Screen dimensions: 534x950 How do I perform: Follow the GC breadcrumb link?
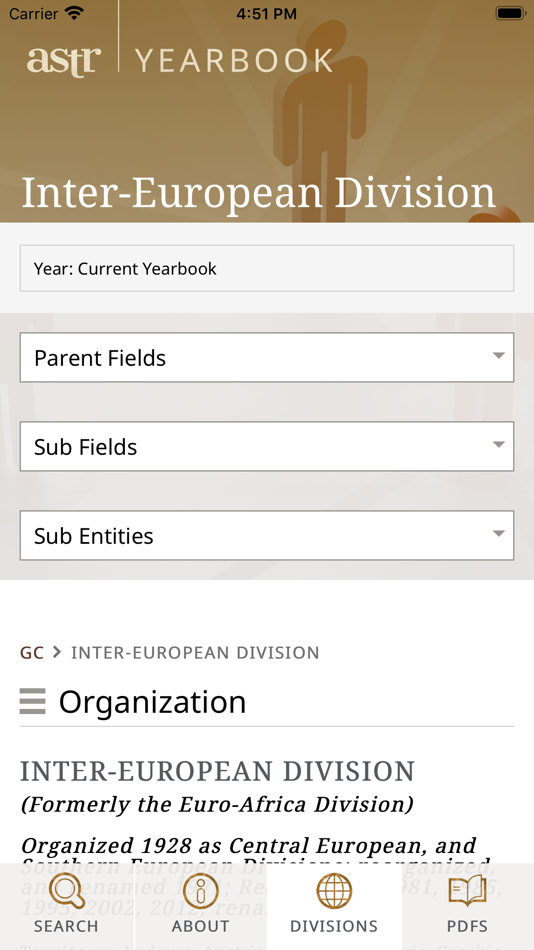point(32,653)
